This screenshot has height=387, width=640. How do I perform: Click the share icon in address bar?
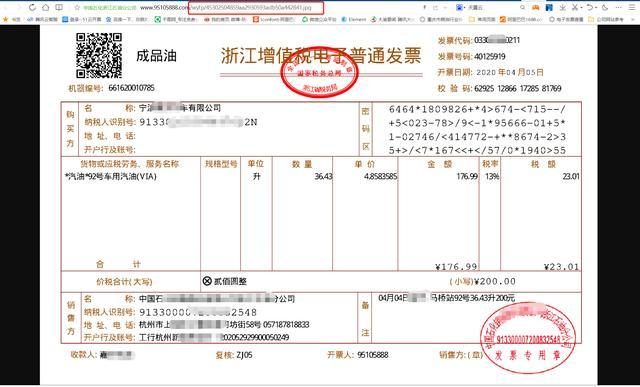click(436, 7)
